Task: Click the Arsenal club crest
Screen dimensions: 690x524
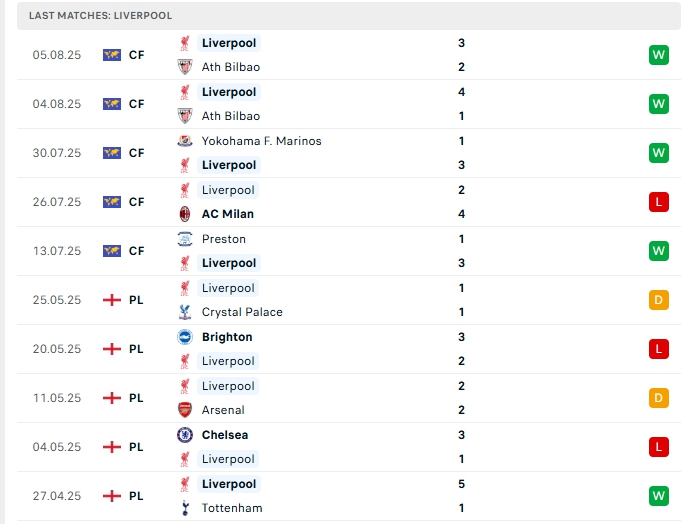Action: [x=185, y=410]
